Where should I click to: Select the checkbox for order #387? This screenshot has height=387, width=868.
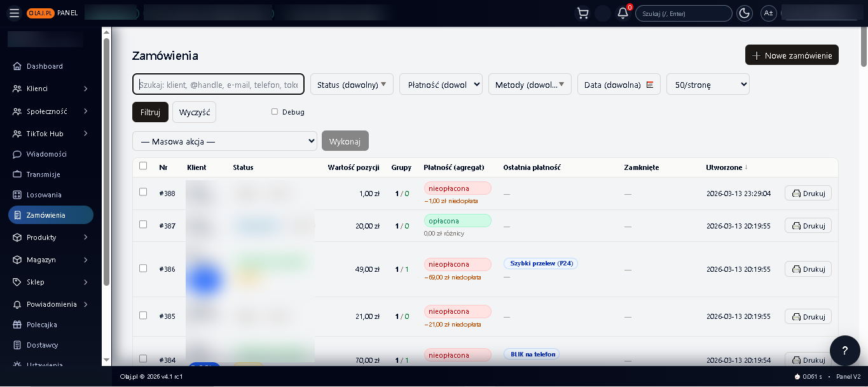tap(143, 225)
